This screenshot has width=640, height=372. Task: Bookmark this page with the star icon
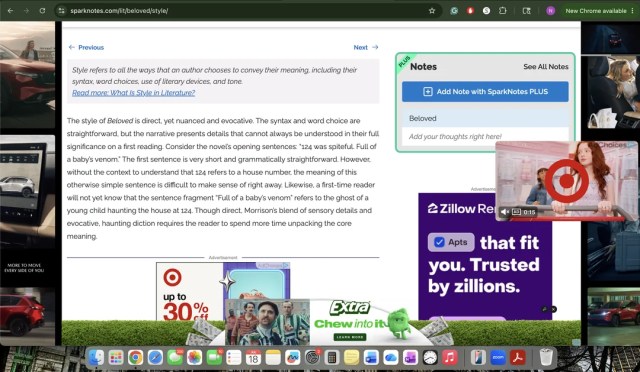click(x=432, y=11)
